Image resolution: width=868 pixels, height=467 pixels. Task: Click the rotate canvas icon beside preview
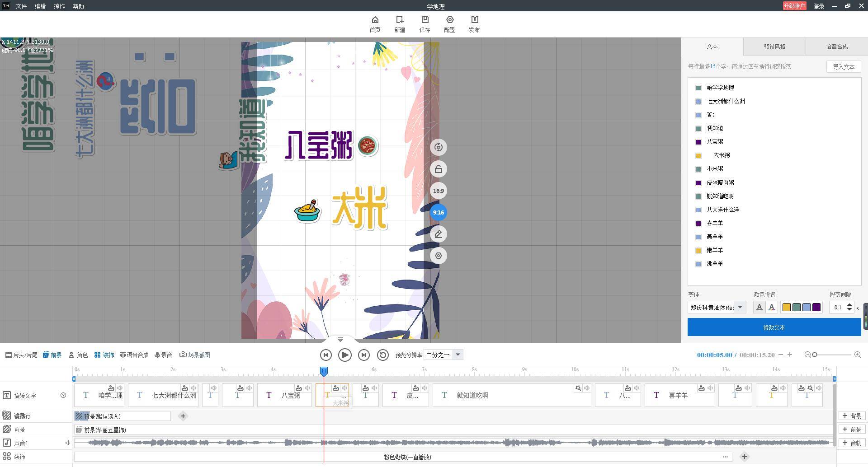click(x=438, y=147)
